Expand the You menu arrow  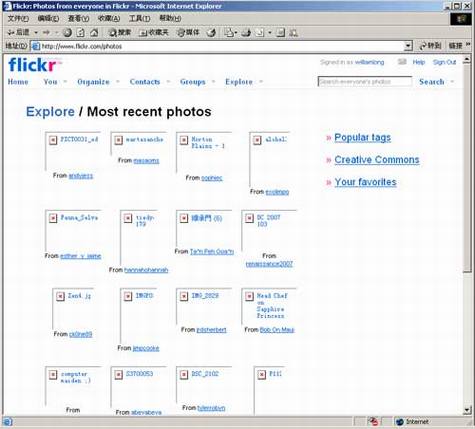point(65,81)
